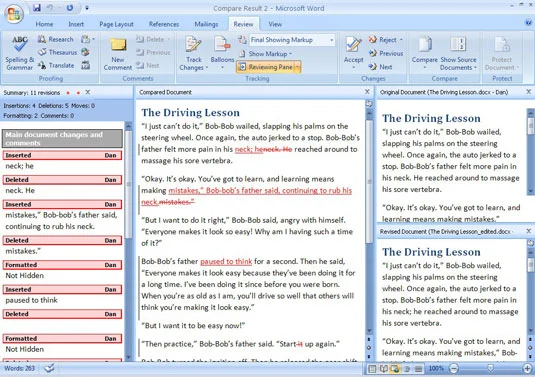
Task: Select 'paused to think' revision entry
Action: 62,295
